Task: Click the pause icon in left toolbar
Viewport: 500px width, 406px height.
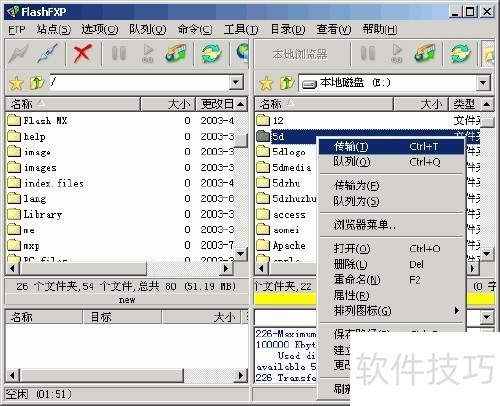Action: click(119, 53)
